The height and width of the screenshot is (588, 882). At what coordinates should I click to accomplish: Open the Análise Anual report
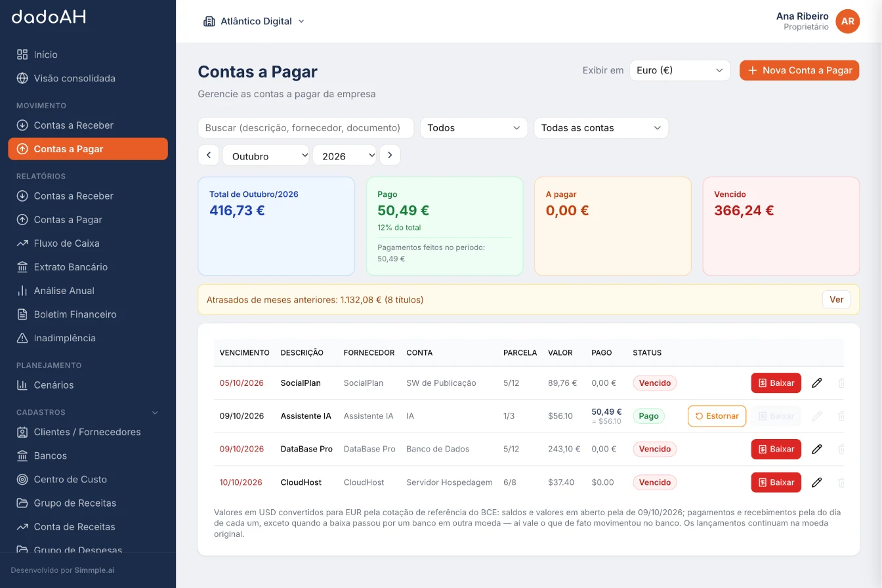click(88, 291)
